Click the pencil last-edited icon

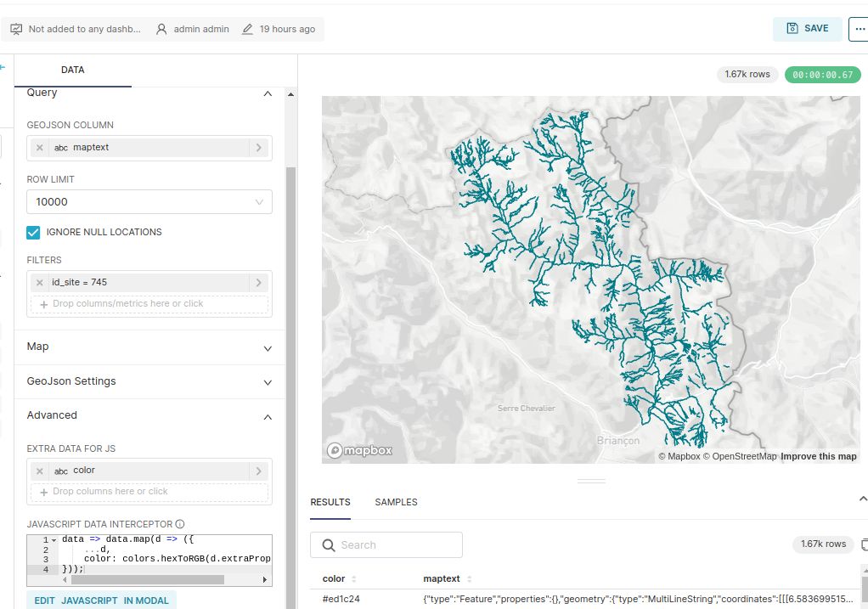247,29
